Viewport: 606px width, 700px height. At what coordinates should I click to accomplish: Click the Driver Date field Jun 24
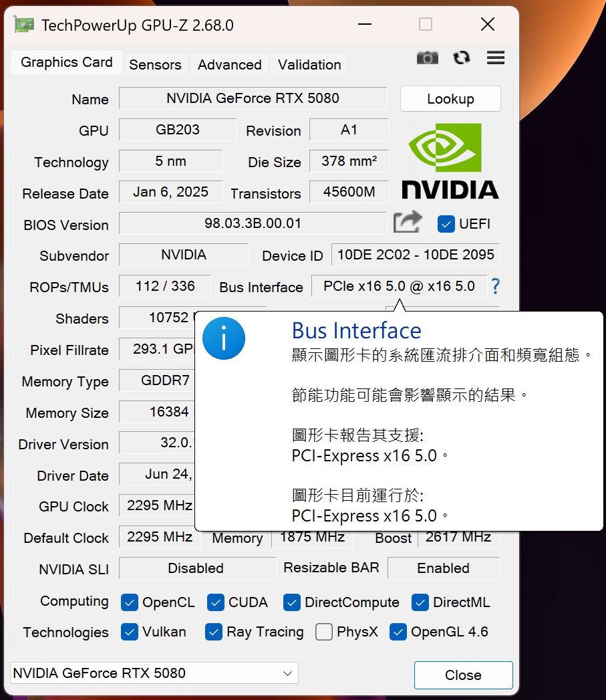pyautogui.click(x=157, y=474)
